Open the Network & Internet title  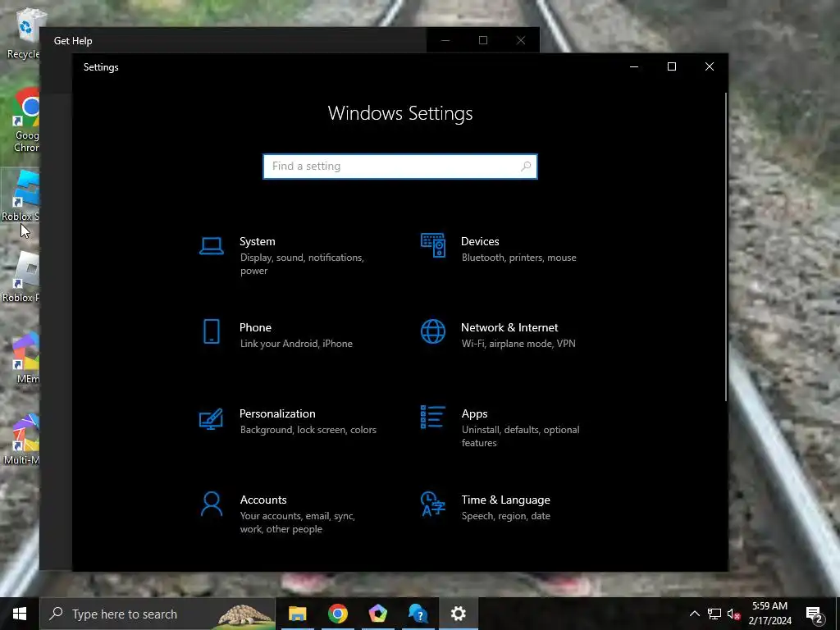pos(509,328)
